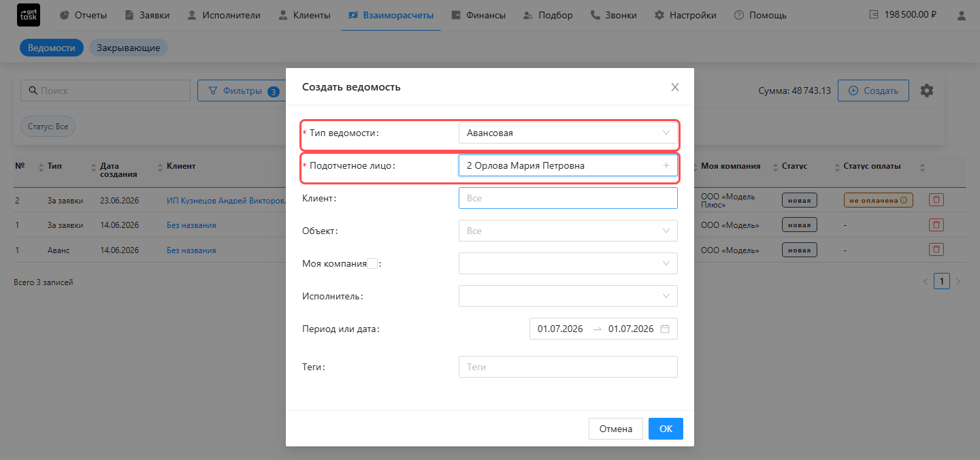This screenshot has width=980, height=460.
Task: Click the start date 01.07.2026
Action: pyautogui.click(x=560, y=329)
